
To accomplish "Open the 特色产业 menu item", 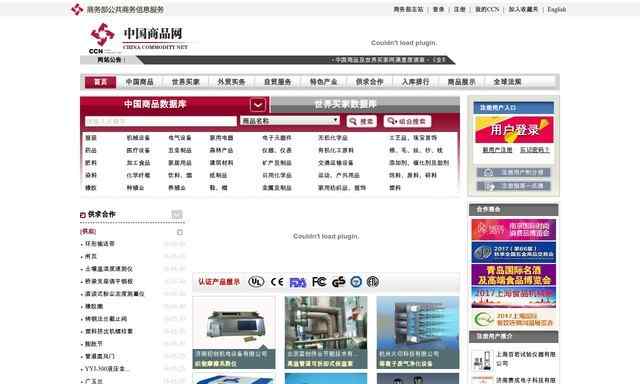I will point(323,82).
